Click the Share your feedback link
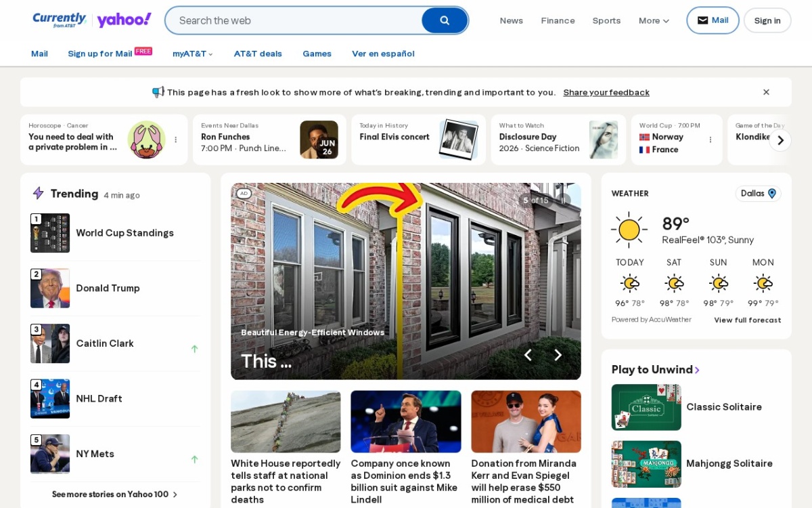The height and width of the screenshot is (508, 812). 606,92
